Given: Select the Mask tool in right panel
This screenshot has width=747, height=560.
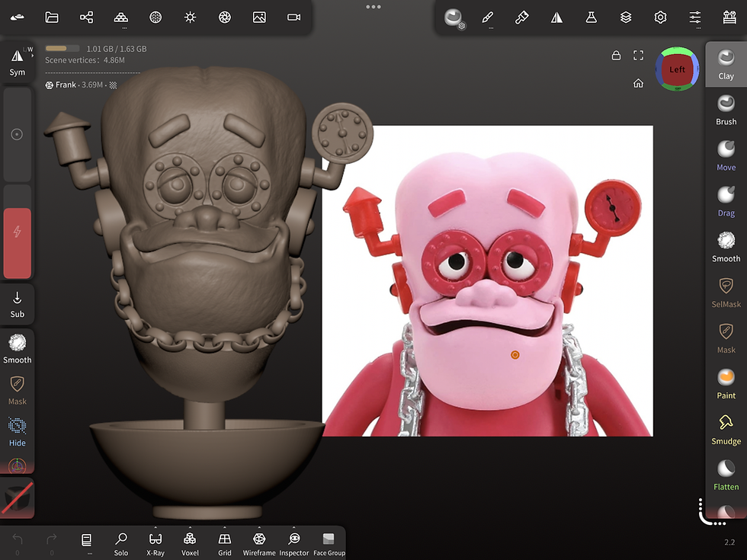Looking at the screenshot, I should coord(726,338).
